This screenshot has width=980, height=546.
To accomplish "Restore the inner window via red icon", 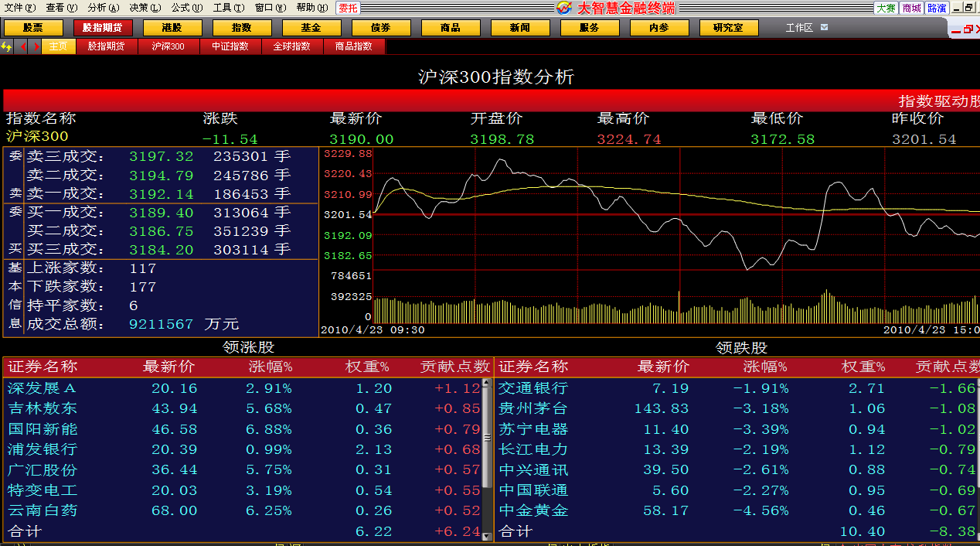I will [x=968, y=29].
